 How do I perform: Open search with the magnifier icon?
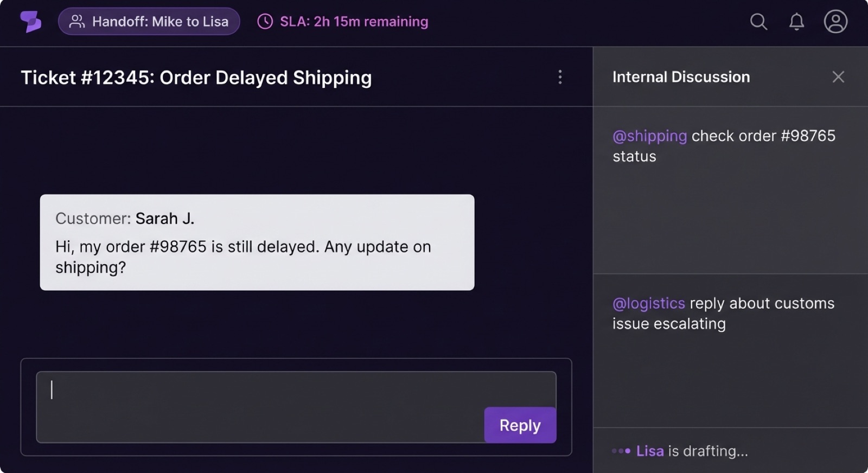pos(758,22)
